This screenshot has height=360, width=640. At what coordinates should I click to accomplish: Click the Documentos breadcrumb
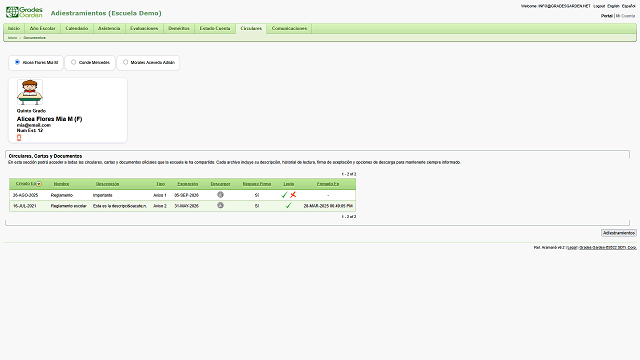(x=34, y=38)
